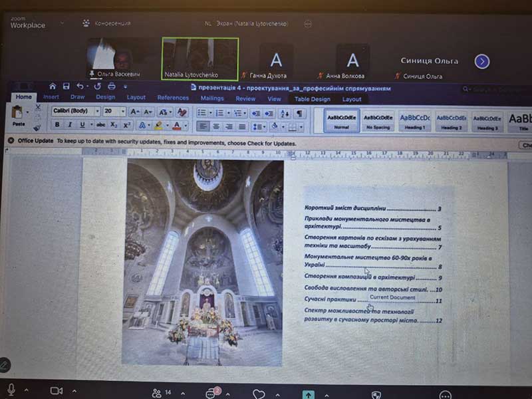Click the Zoom reactions heart icon

[x=259, y=394]
